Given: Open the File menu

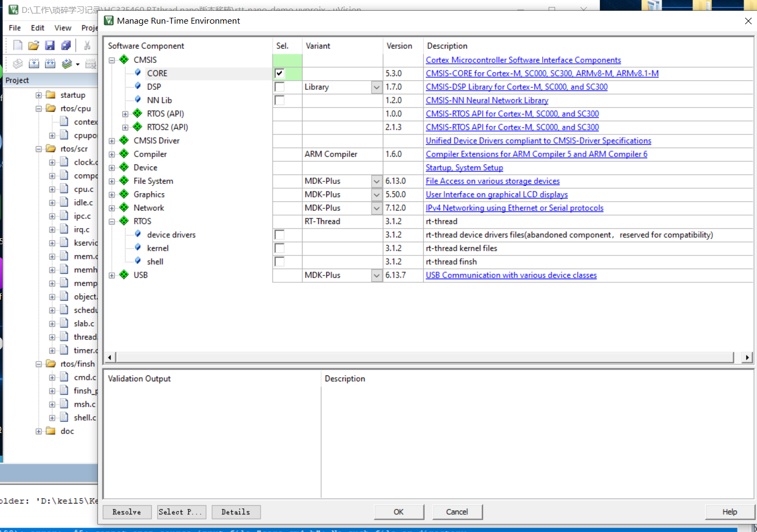Looking at the screenshot, I should (14, 28).
